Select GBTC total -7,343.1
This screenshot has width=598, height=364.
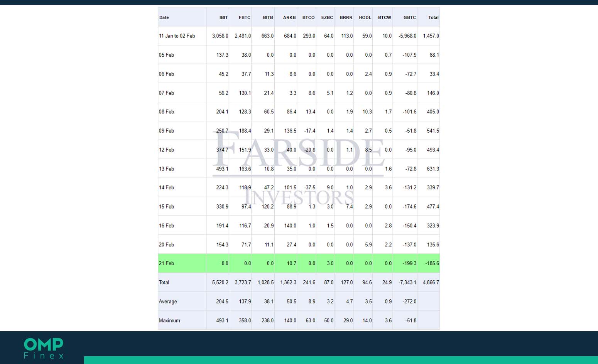407,282
